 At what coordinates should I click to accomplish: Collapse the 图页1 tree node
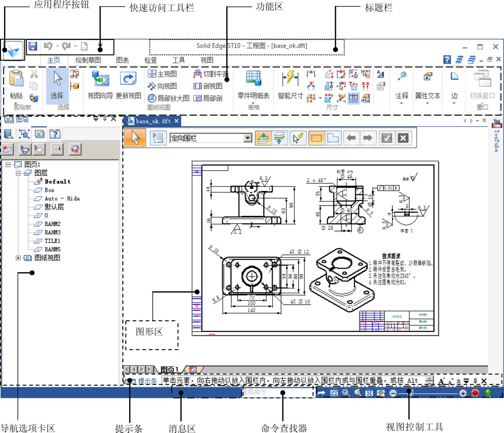[x=8, y=165]
